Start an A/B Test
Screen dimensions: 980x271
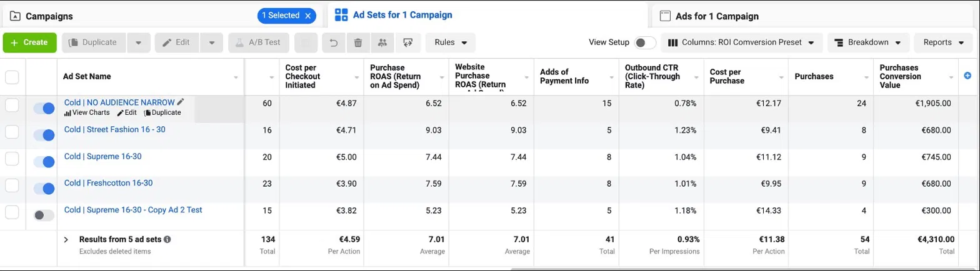pos(259,42)
